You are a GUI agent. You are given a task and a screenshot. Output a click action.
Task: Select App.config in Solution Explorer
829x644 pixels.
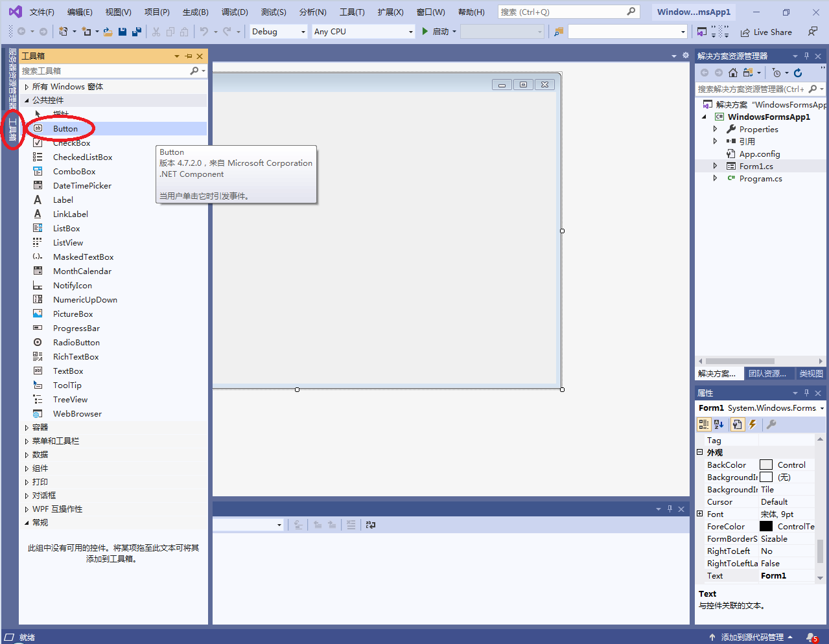(759, 154)
